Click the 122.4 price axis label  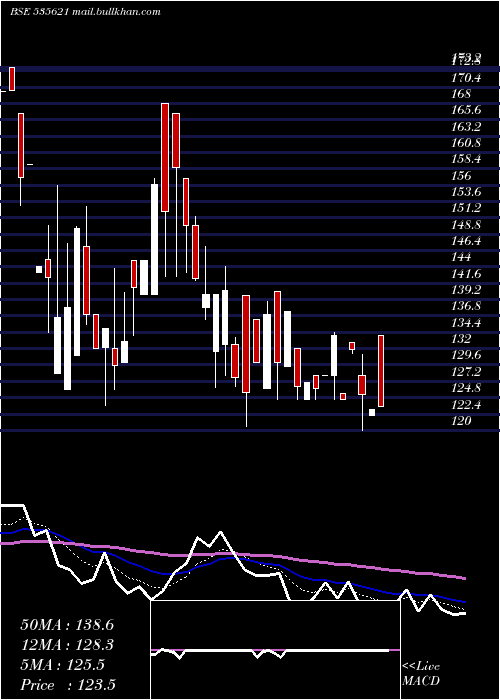tap(466, 405)
